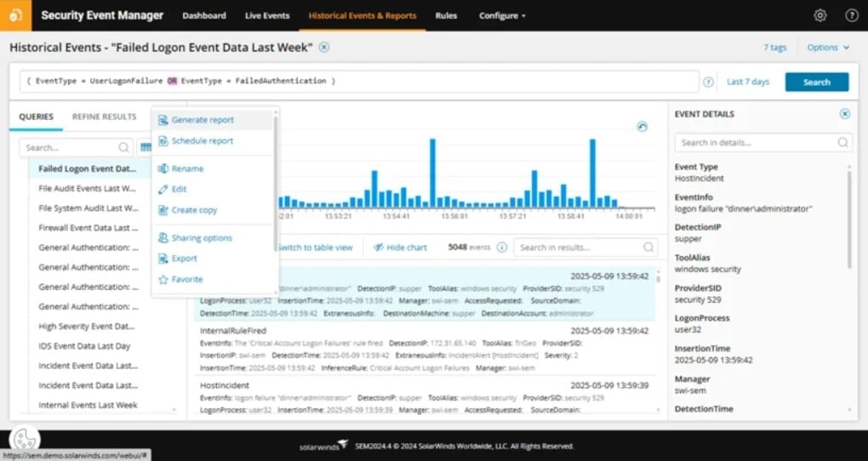Select Internal Events Last Week query

pyautogui.click(x=89, y=405)
